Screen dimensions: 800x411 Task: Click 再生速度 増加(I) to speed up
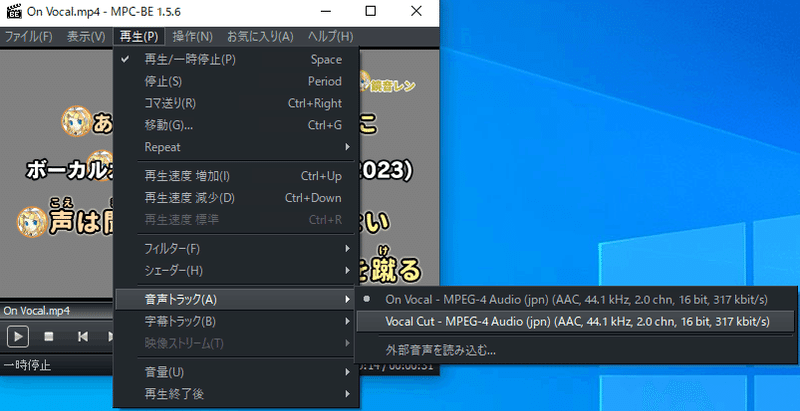[x=236, y=176]
